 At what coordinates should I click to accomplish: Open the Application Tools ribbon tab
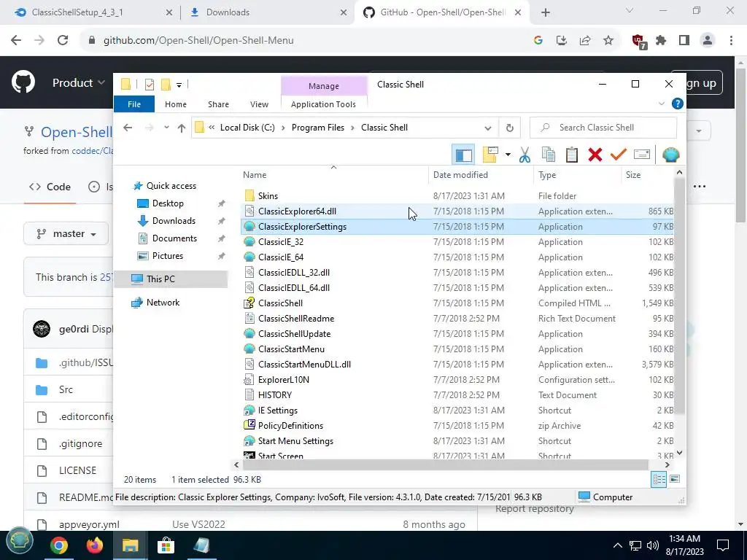[x=323, y=104]
